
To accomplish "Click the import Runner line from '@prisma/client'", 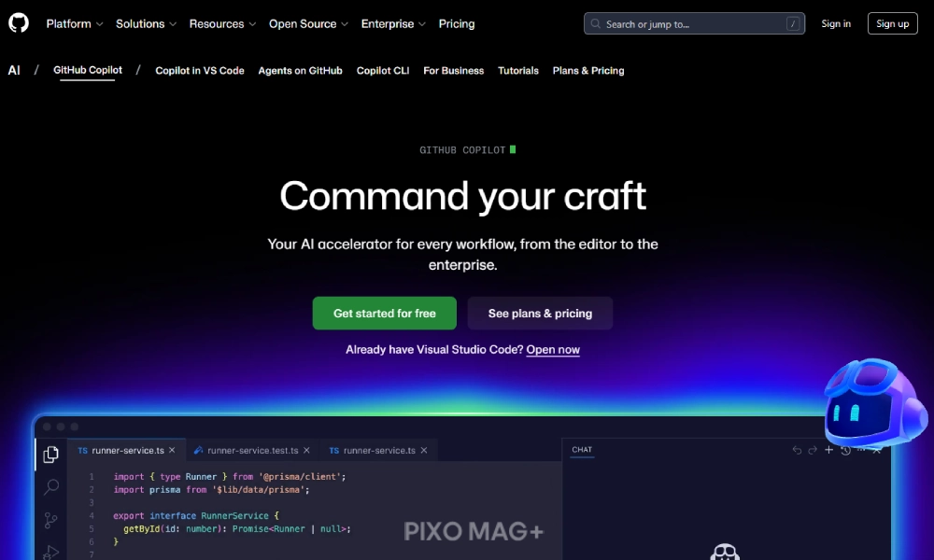I will click(x=230, y=476).
